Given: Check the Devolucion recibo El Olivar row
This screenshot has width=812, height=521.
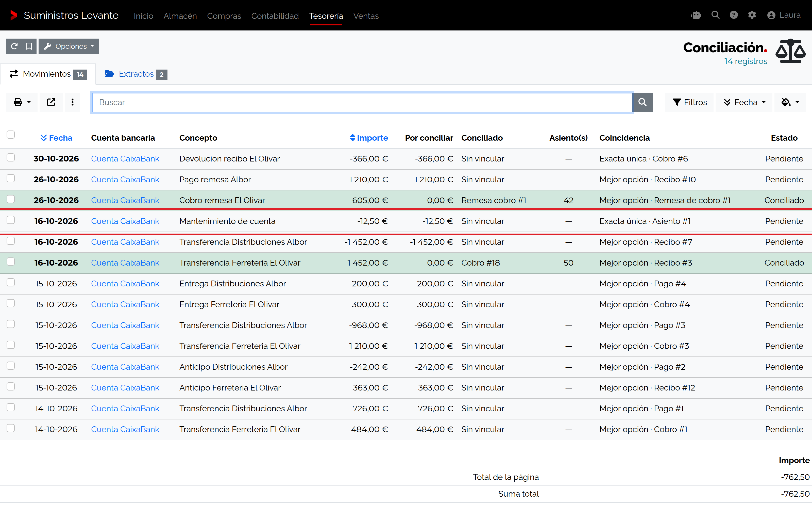Looking at the screenshot, I should click(11, 158).
